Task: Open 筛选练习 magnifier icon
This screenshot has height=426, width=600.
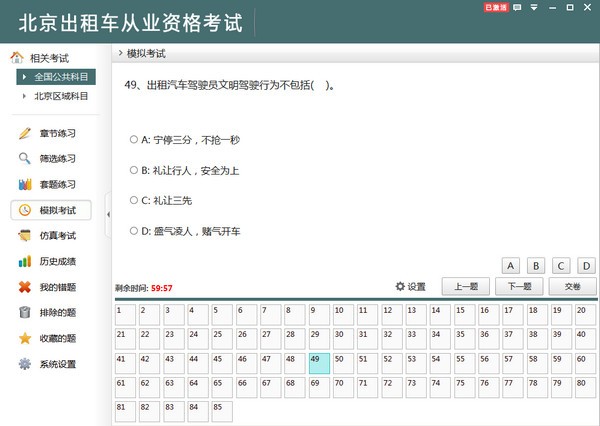Action: click(25, 158)
